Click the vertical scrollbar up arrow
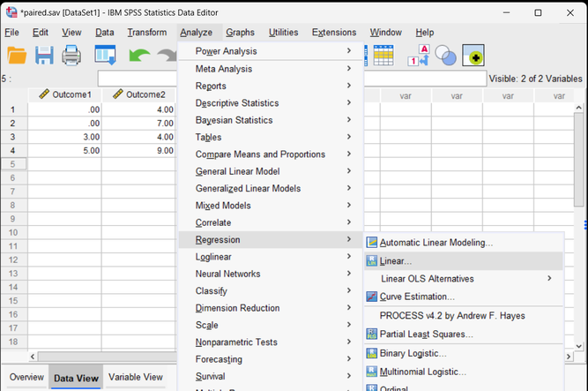 click(x=578, y=108)
